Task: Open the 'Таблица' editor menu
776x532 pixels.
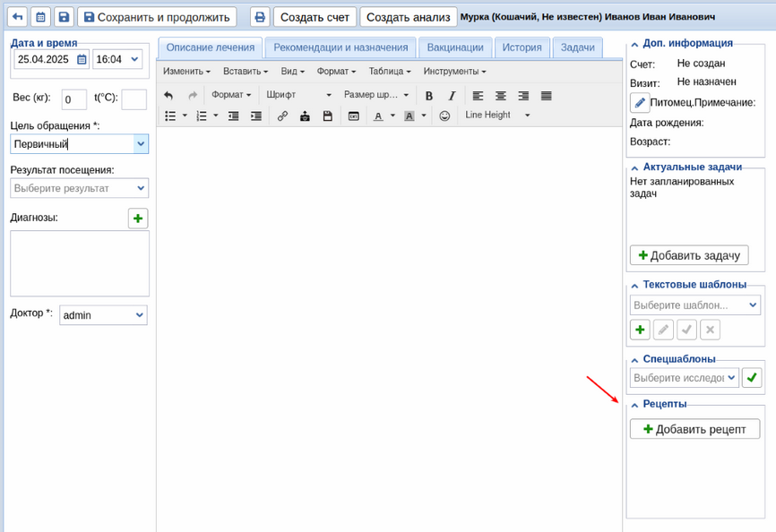Action: (x=390, y=71)
